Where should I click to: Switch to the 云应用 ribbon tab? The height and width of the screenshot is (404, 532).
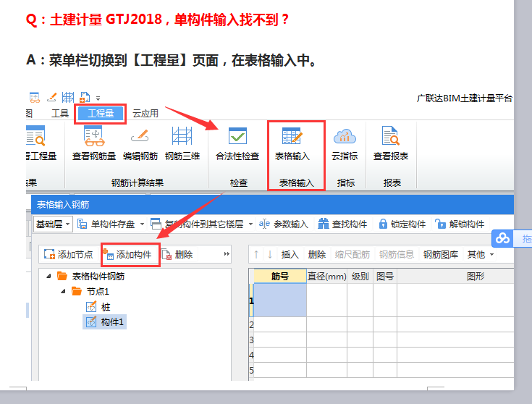coord(145,114)
